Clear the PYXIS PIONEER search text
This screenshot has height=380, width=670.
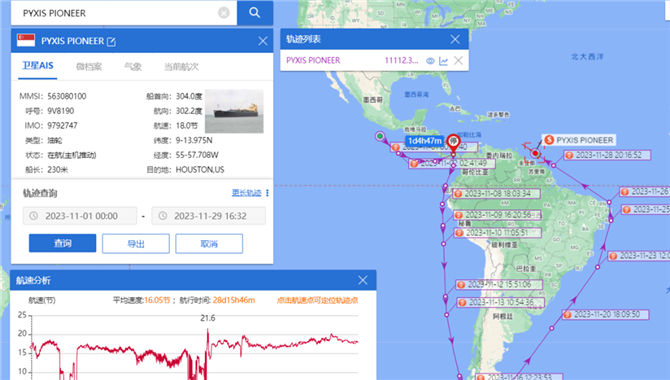224,13
